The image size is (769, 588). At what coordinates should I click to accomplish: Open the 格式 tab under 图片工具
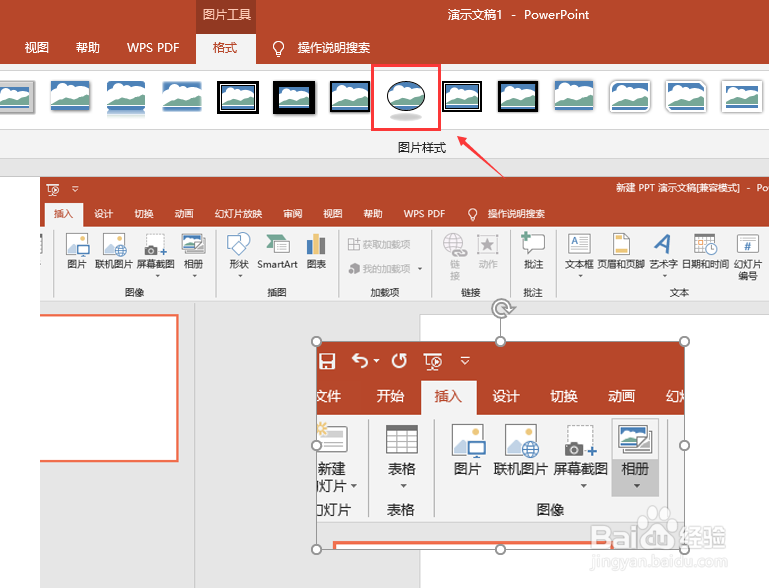tap(225, 48)
